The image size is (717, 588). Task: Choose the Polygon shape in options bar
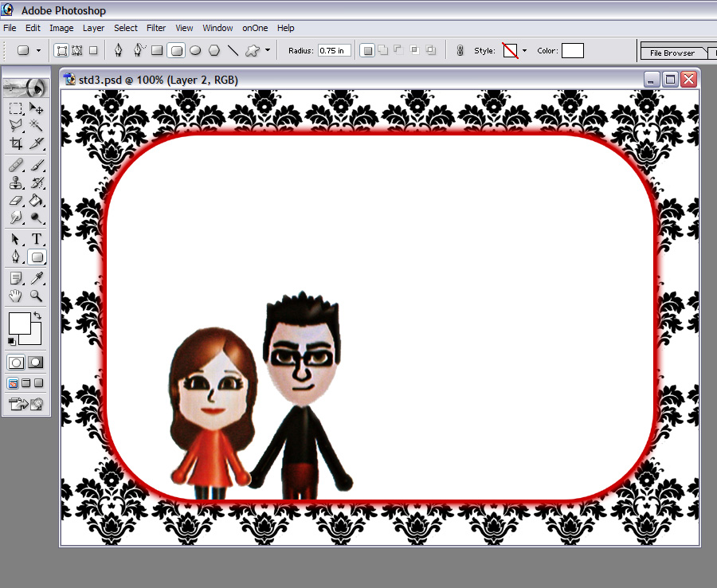pos(214,50)
